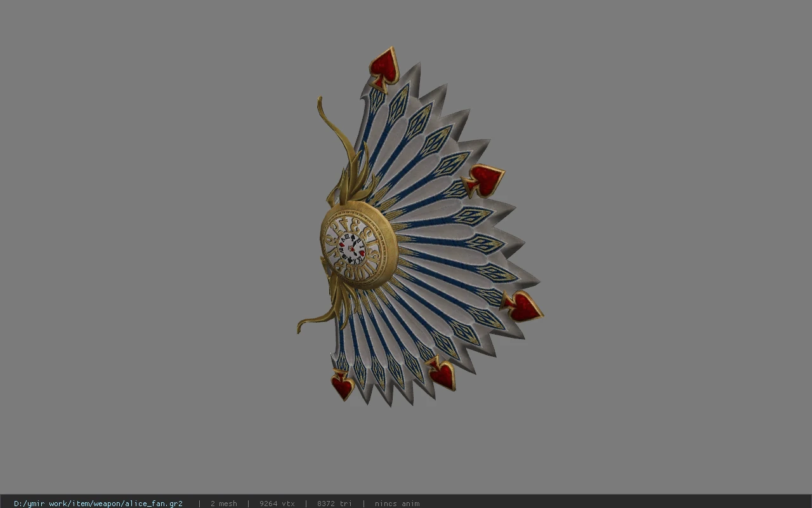Click the empty gray viewport left of the fan

146,248
